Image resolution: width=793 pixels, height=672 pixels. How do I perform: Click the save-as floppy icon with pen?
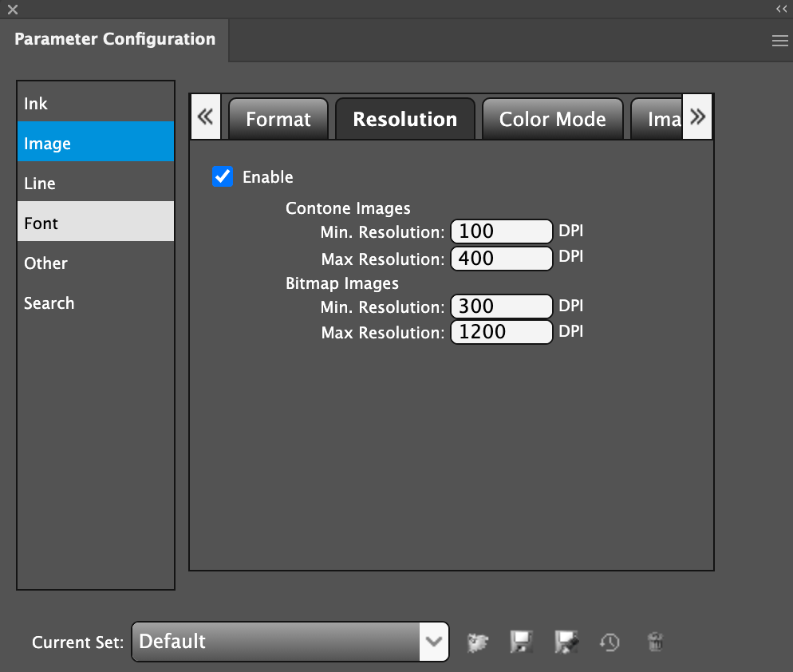tap(566, 642)
